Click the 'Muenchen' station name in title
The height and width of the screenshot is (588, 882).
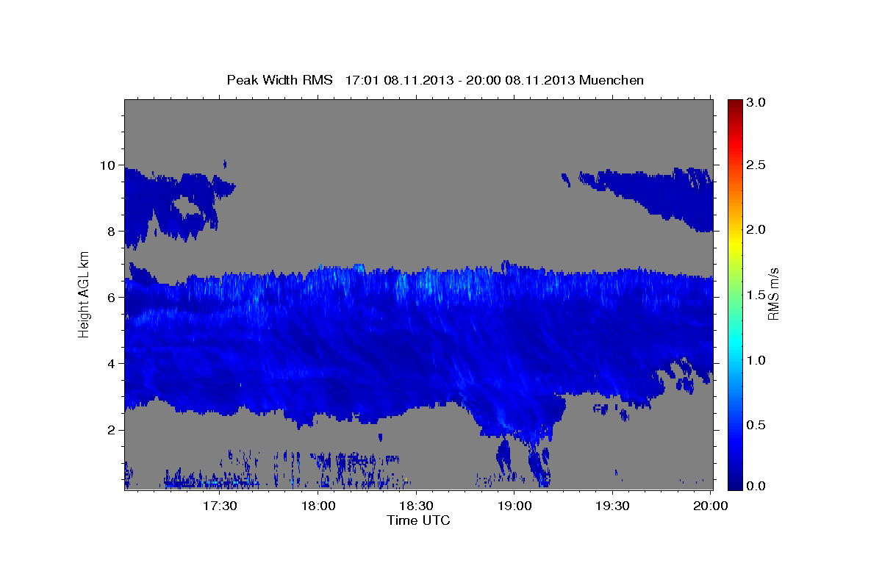point(612,80)
